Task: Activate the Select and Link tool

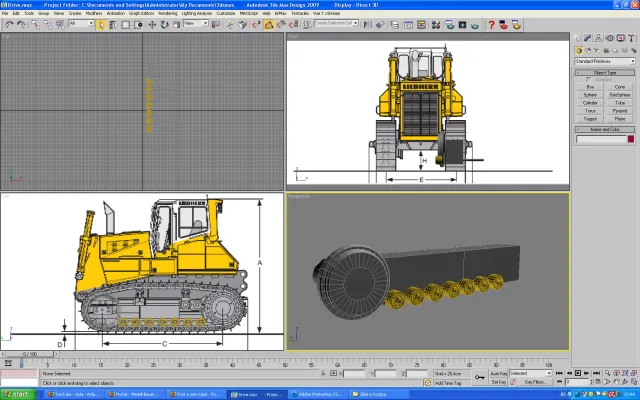Action: point(36,25)
